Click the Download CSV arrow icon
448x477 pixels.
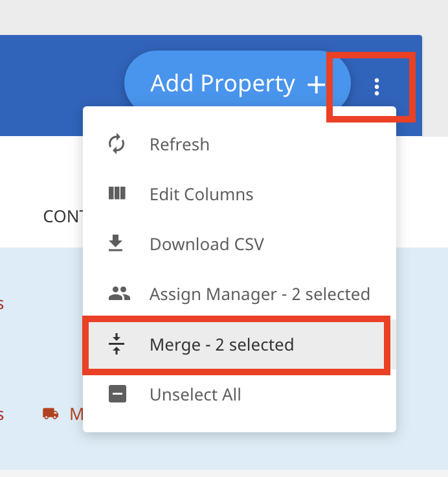(115, 243)
